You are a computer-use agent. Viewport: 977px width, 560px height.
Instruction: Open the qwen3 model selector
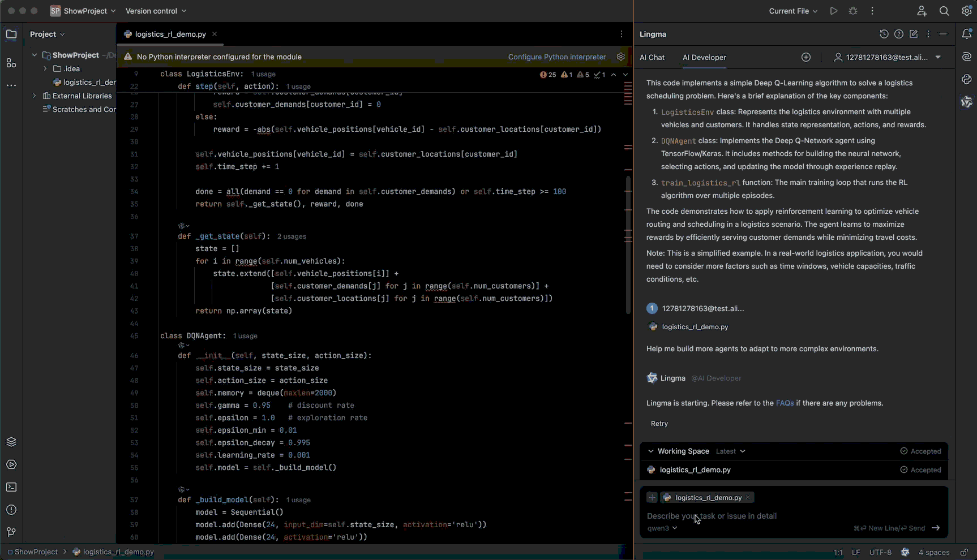662,528
